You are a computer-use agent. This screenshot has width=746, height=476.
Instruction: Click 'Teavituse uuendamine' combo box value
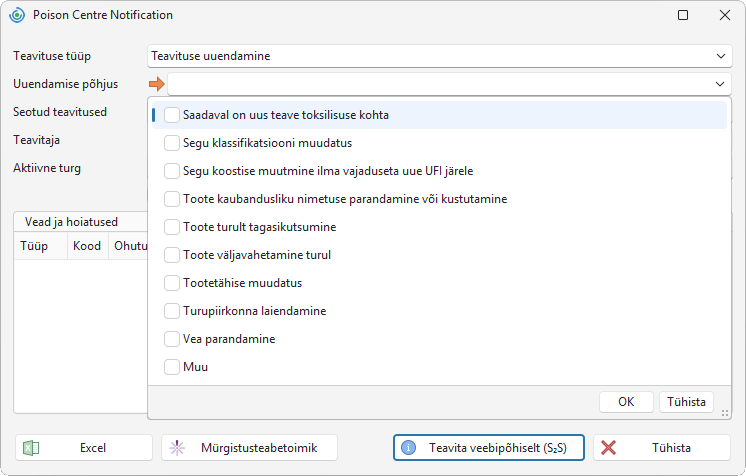[211, 56]
